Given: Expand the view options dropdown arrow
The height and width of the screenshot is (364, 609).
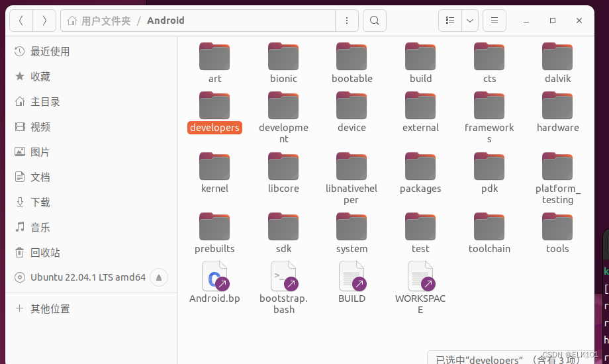Looking at the screenshot, I should coord(470,21).
